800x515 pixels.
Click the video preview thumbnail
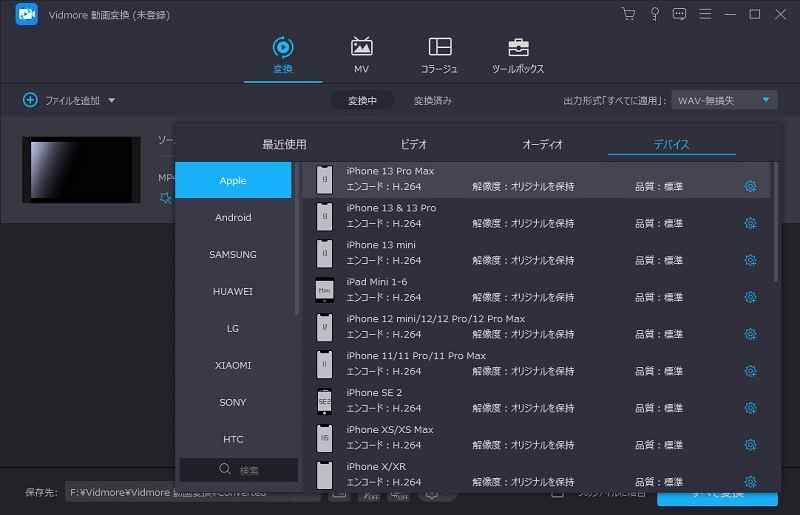tap(82, 169)
